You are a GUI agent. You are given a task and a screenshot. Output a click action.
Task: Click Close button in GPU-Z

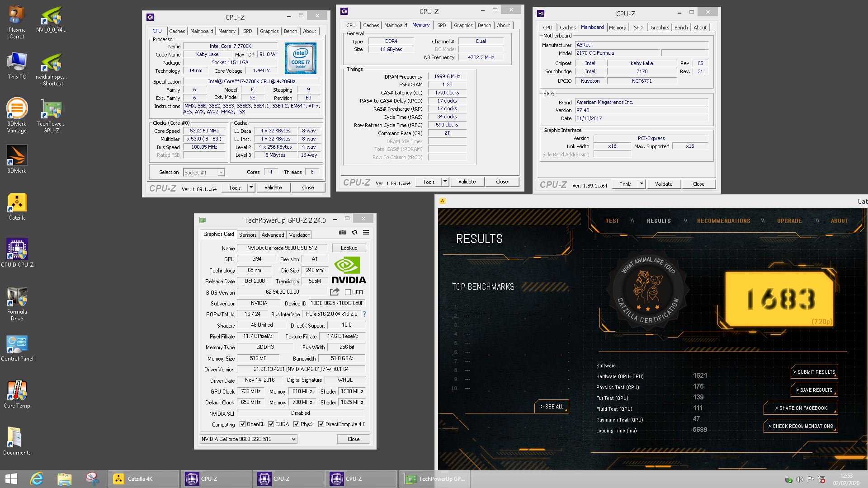pyautogui.click(x=354, y=439)
